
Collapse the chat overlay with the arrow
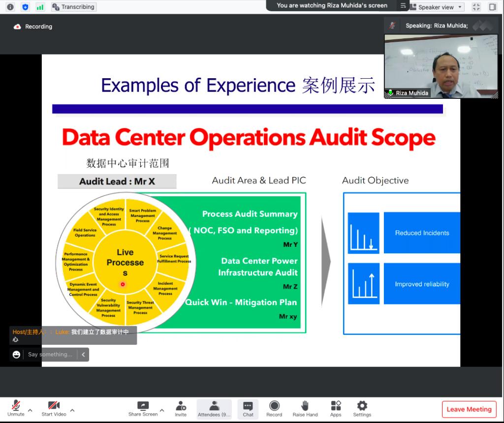pos(83,354)
